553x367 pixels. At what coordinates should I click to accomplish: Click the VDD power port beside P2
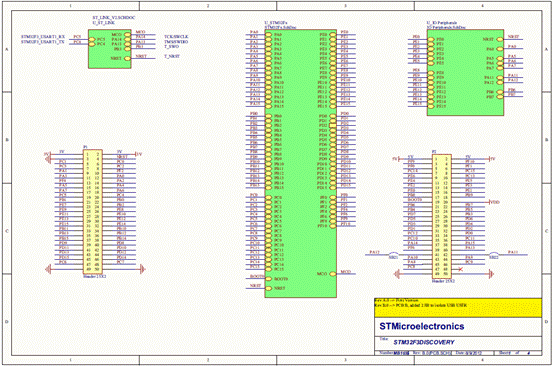(494, 202)
